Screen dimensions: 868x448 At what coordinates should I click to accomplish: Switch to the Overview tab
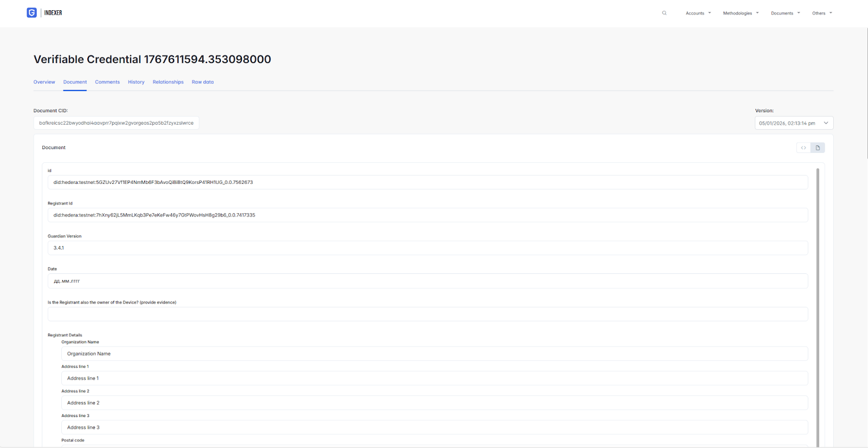click(x=44, y=82)
